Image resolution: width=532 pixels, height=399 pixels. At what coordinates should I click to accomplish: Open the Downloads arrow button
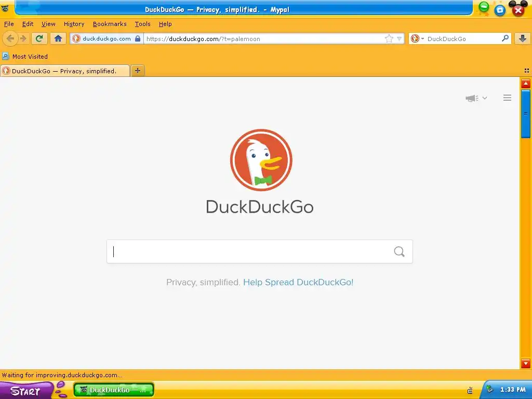(x=523, y=38)
